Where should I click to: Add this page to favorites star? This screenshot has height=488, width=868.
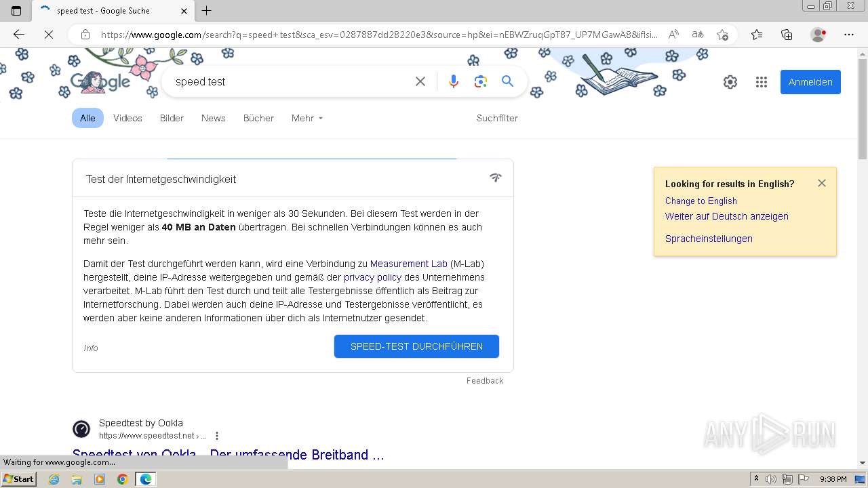click(722, 35)
